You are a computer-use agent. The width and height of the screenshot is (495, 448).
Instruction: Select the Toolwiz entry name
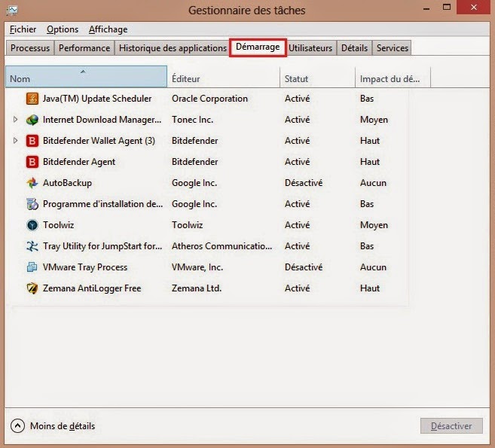click(x=59, y=225)
